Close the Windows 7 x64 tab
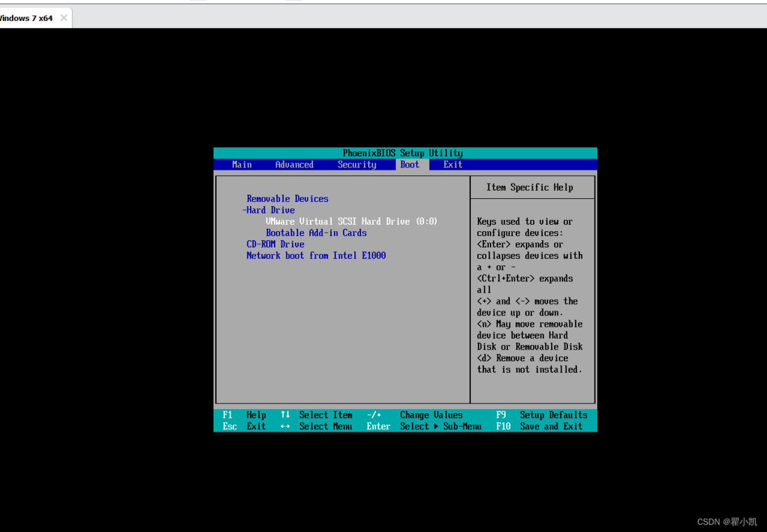The height and width of the screenshot is (532, 767). [x=64, y=18]
